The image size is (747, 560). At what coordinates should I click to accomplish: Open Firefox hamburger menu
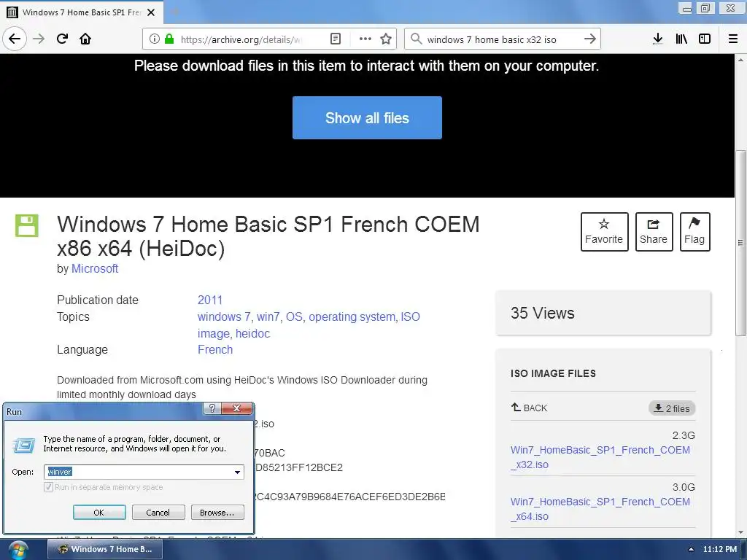pos(733,39)
